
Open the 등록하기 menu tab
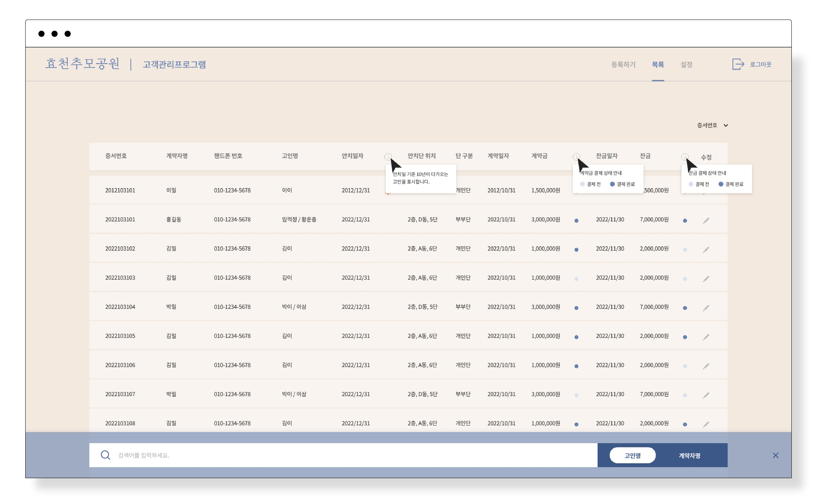(x=623, y=64)
